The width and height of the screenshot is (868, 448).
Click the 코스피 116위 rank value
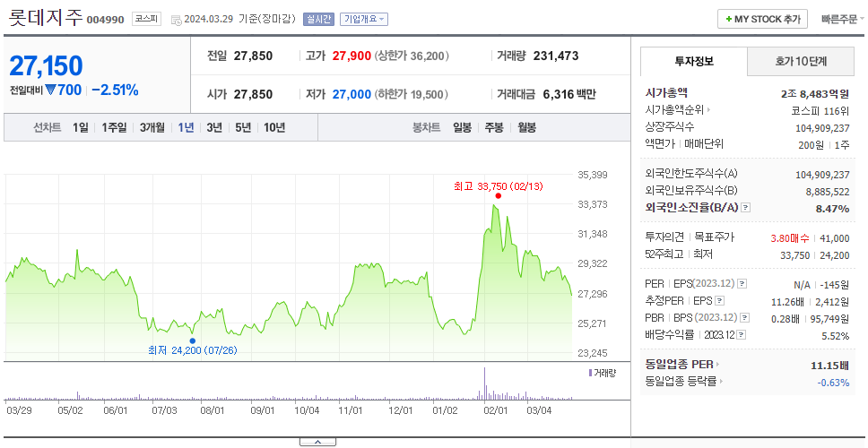tap(820, 110)
